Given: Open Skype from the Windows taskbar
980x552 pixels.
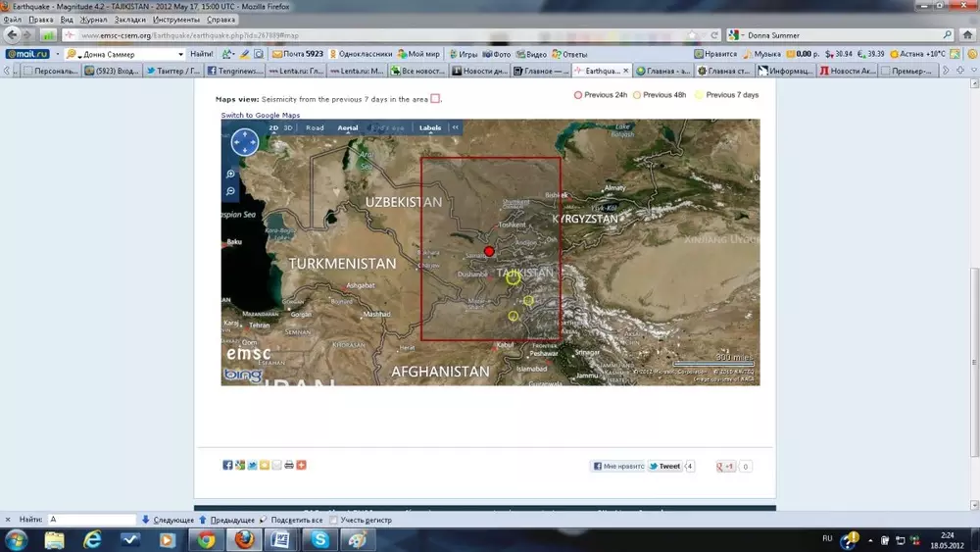Looking at the screenshot, I should (319, 539).
